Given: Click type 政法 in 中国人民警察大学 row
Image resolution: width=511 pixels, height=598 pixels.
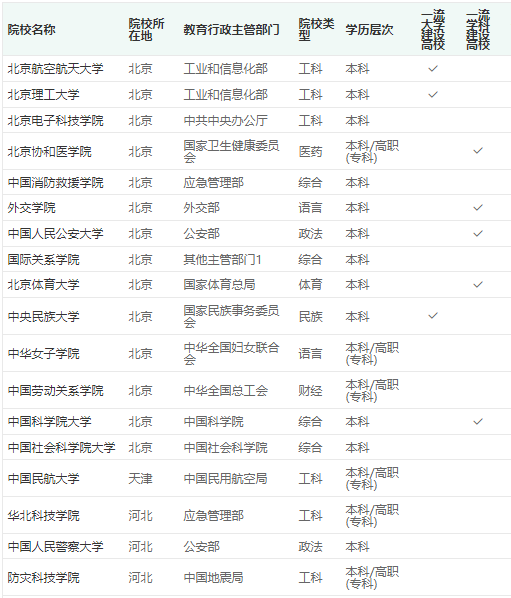Looking at the screenshot, I should click(x=310, y=547).
